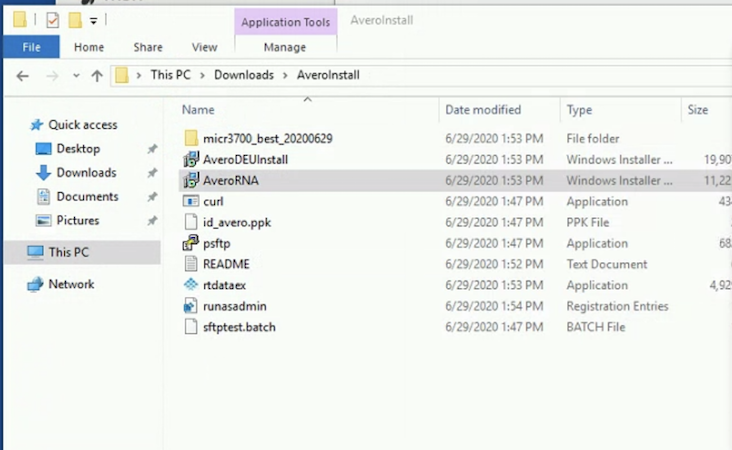Expand the Downloads breadcrumb chevron

click(x=285, y=75)
